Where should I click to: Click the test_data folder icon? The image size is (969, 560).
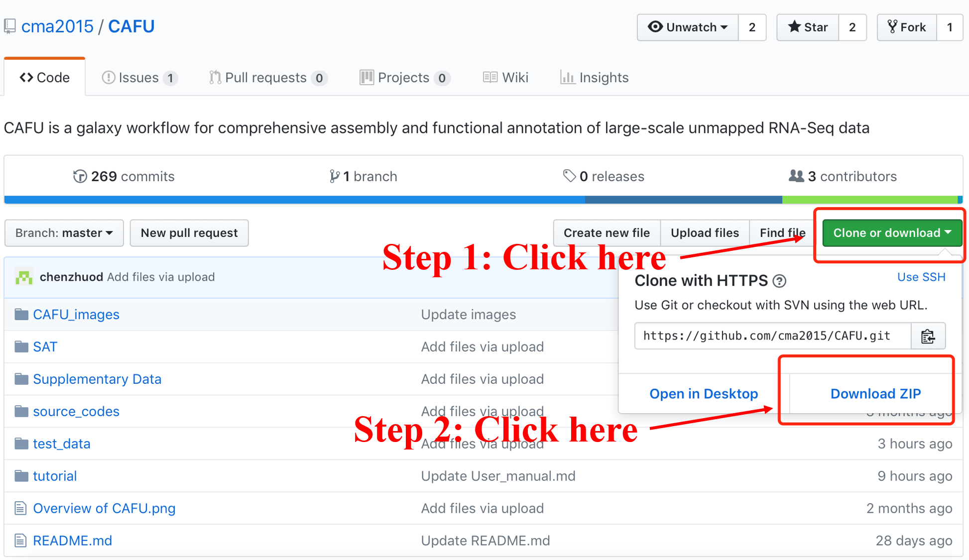pyautogui.click(x=21, y=444)
